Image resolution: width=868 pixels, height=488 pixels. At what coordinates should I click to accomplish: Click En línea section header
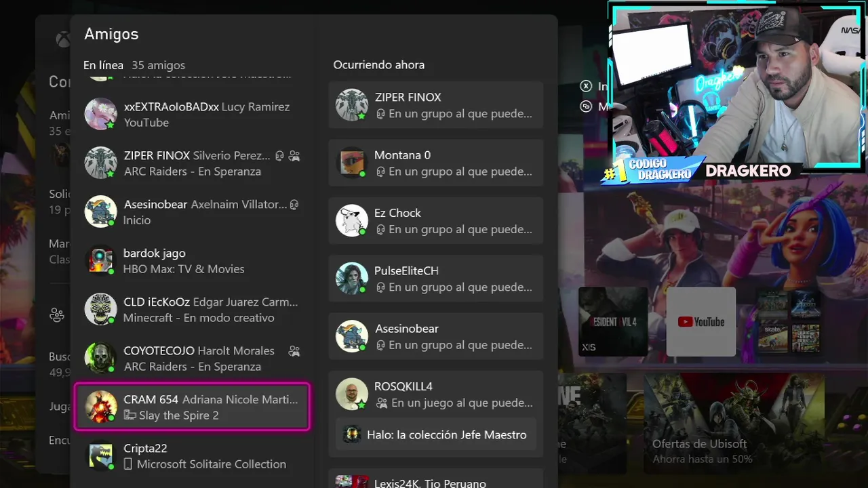(103, 65)
